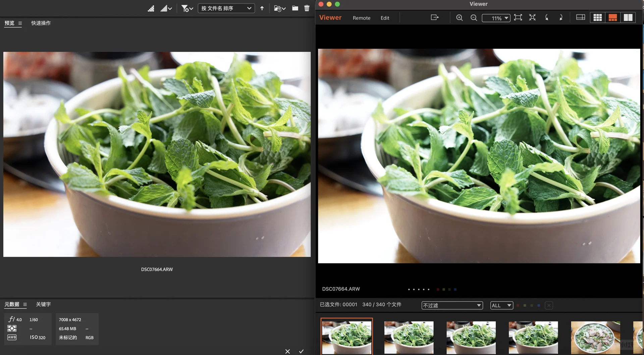Switch to the 预览 panel tab
Image resolution: width=644 pixels, height=355 pixels.
tap(9, 23)
